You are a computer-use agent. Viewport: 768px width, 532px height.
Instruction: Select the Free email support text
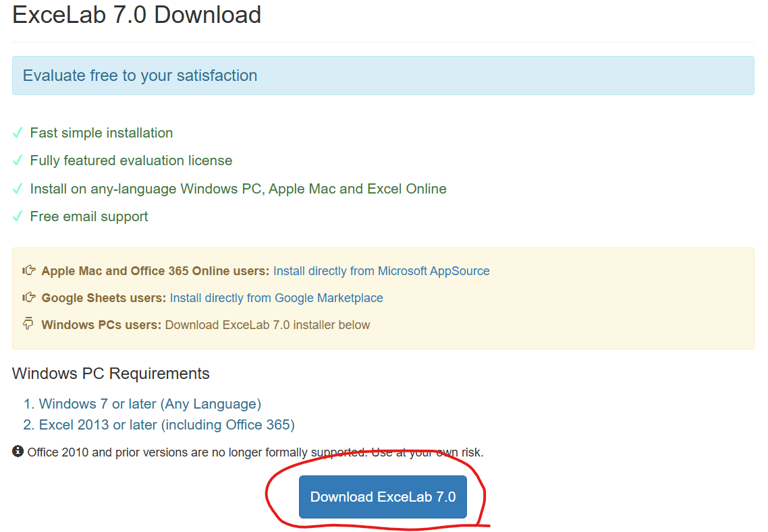pyautogui.click(x=89, y=217)
